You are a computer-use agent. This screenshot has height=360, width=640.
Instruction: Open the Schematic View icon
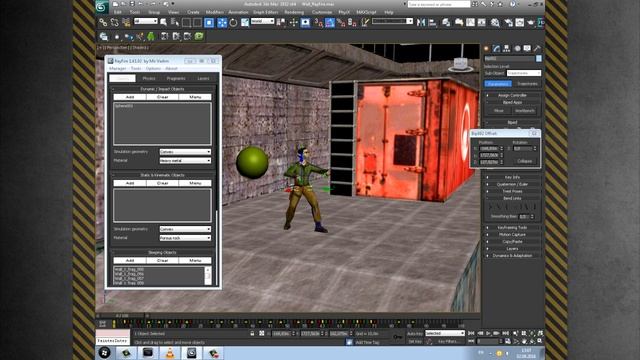pos(482,22)
